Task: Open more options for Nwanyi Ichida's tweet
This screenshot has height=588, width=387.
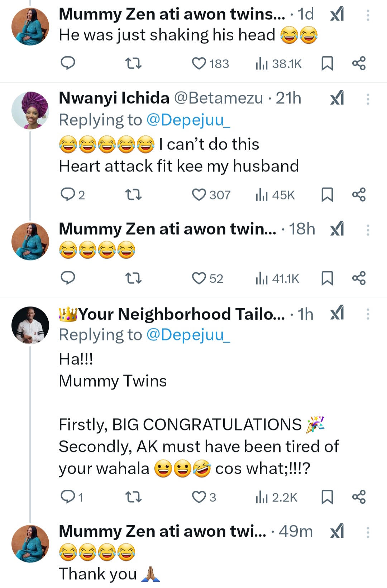Action: pyautogui.click(x=368, y=99)
